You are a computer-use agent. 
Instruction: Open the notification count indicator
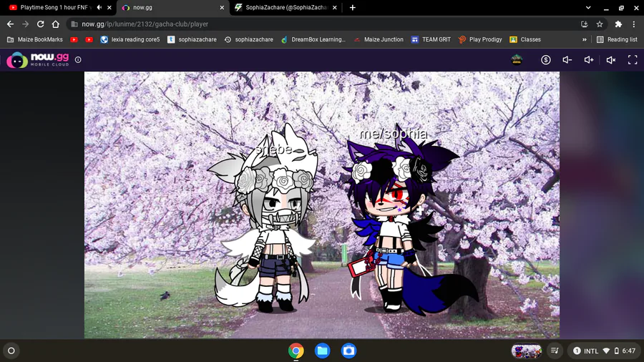(x=577, y=351)
